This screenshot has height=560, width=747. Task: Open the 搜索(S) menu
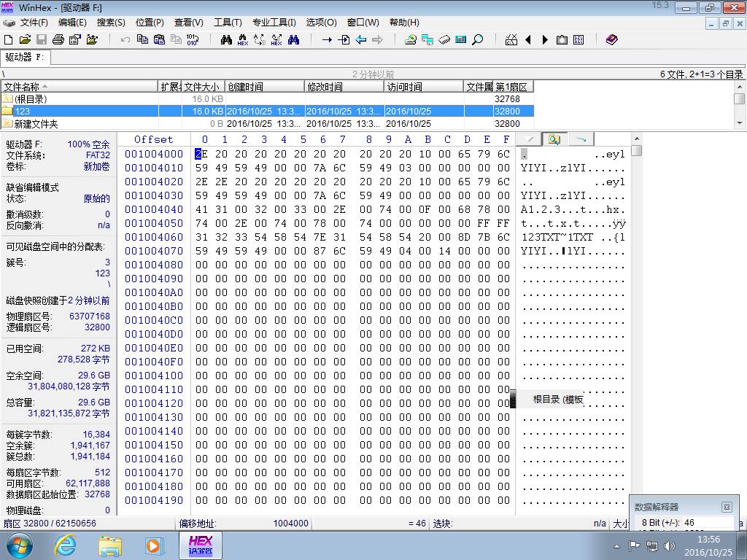(x=111, y=23)
